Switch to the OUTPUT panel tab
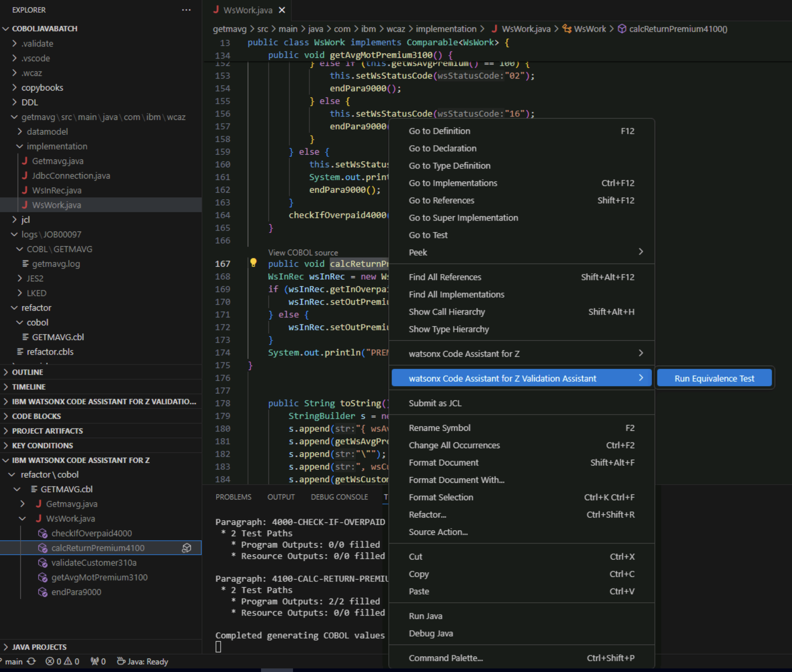Screen dimensions: 792x672 point(281,497)
